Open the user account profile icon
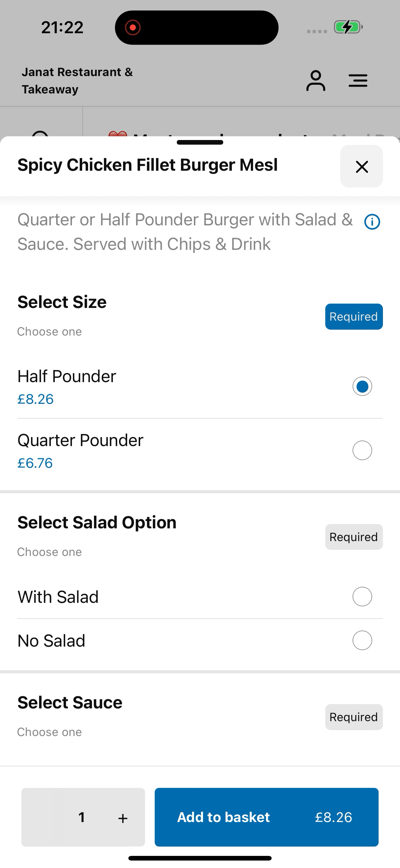Viewport: 400px width, 868px height. pos(315,80)
